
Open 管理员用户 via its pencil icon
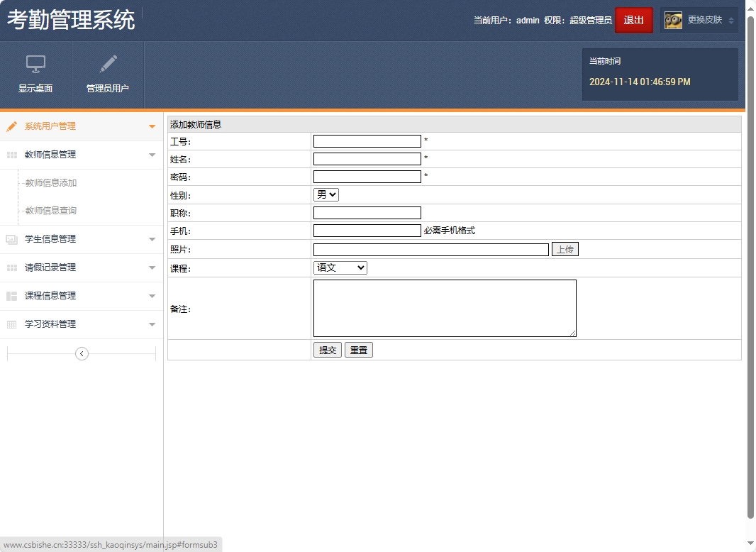(107, 65)
